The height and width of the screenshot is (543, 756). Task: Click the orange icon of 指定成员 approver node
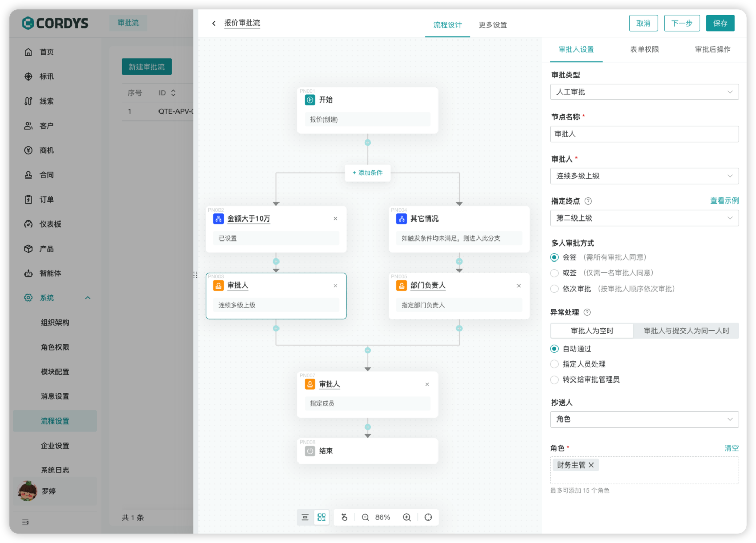pos(310,384)
